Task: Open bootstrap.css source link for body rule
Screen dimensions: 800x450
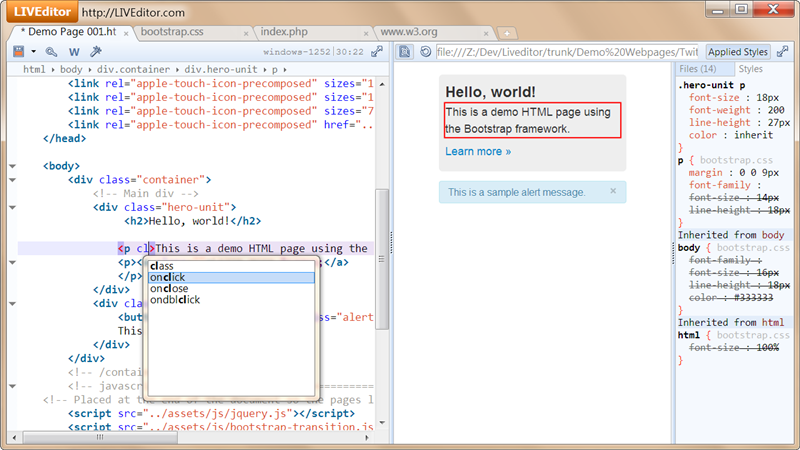Action: point(753,247)
